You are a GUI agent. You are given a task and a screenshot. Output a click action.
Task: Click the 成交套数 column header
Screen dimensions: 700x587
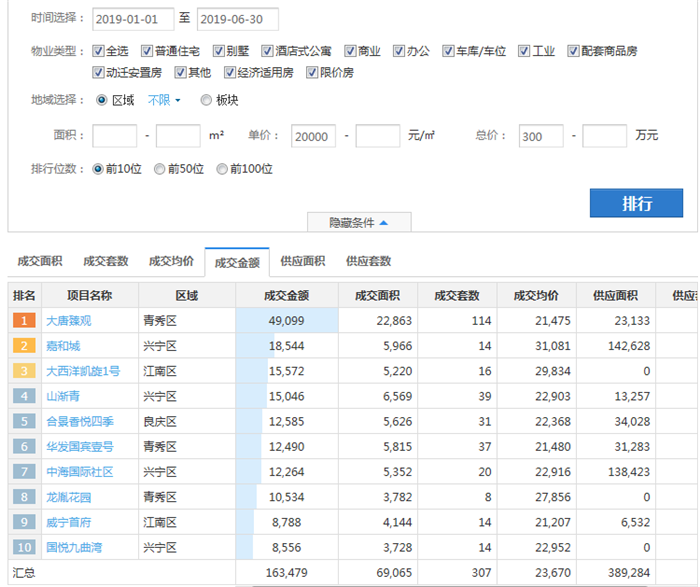pyautogui.click(x=457, y=296)
